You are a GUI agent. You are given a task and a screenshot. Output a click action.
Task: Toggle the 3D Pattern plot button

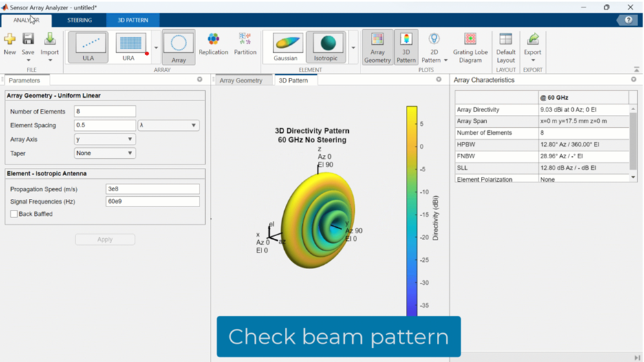[406, 47]
